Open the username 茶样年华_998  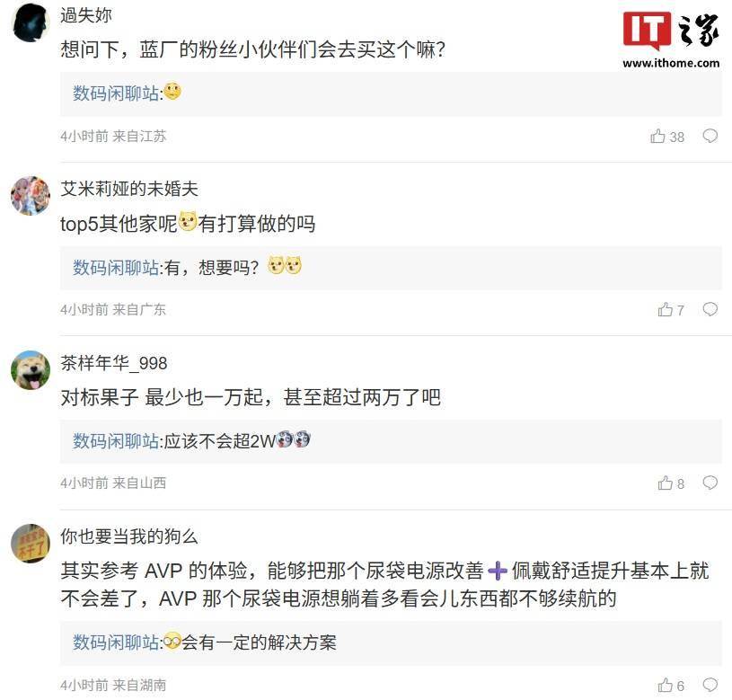[x=114, y=363]
